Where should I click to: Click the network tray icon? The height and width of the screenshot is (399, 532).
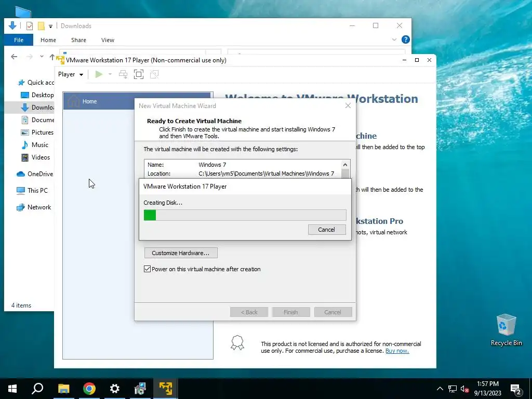tap(453, 389)
